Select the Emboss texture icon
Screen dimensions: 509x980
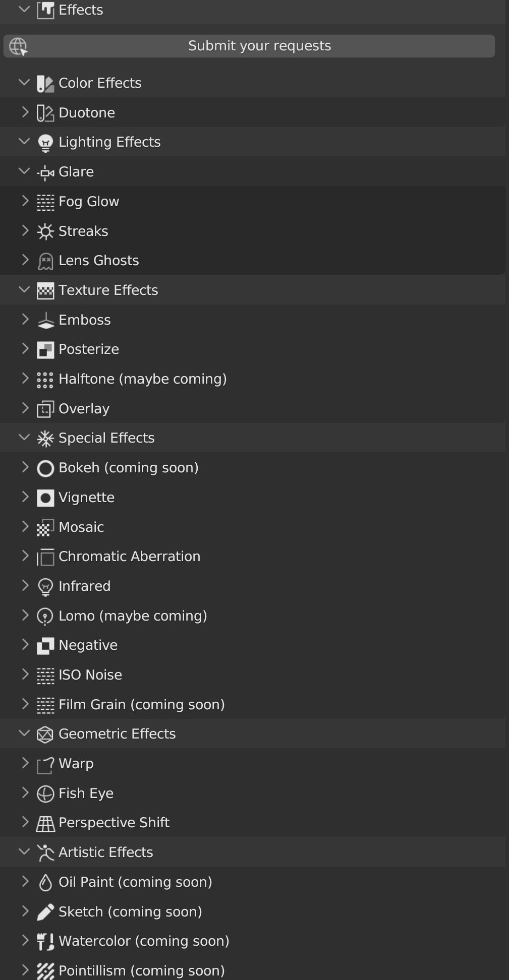pyautogui.click(x=45, y=319)
